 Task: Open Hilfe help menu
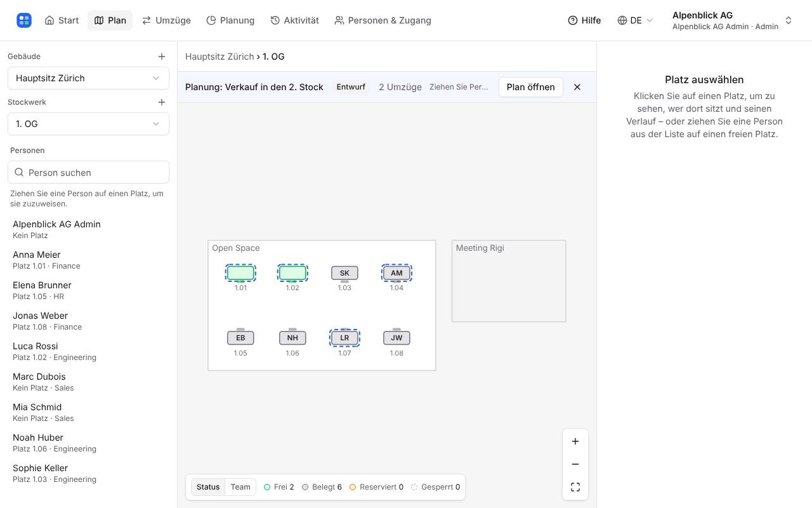tap(584, 20)
